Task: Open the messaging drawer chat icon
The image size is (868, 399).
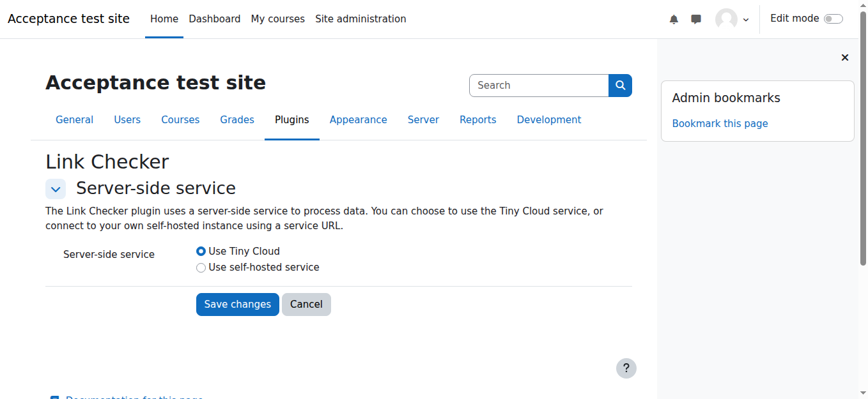Action: (696, 20)
